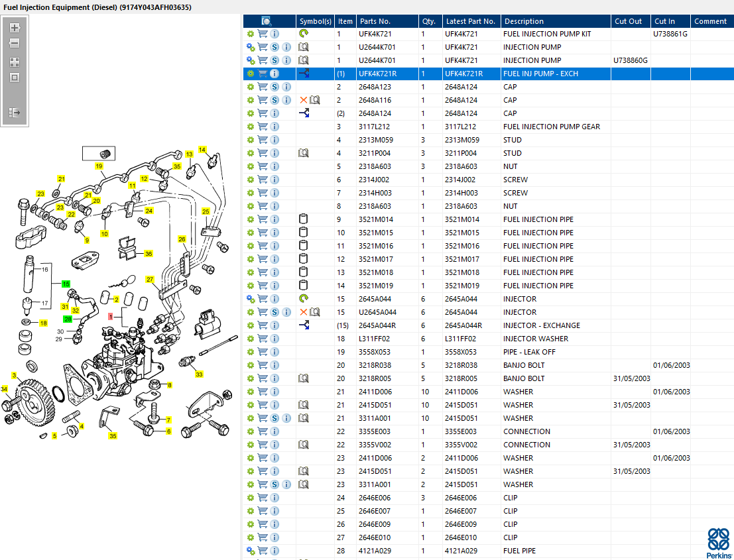Image resolution: width=734 pixels, height=560 pixels.
Task: Select callout 34 on the diagram
Action: (x=4, y=389)
